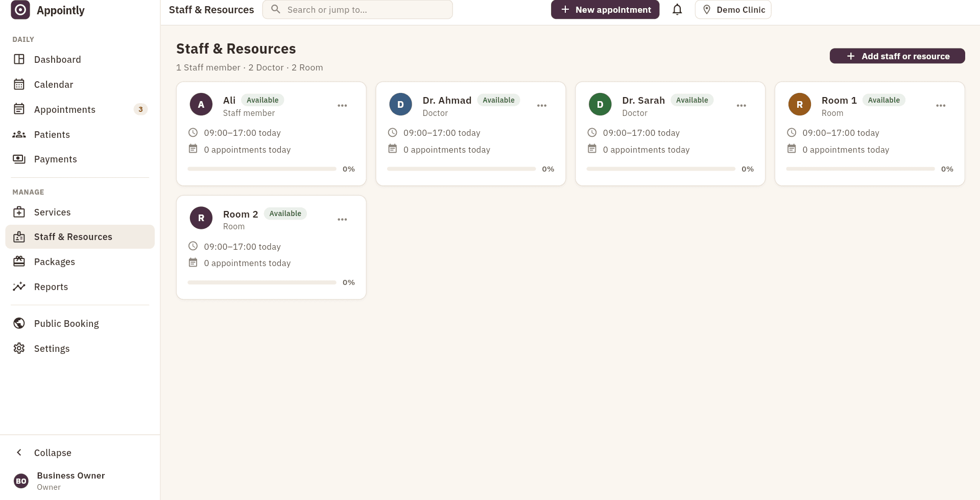Image resolution: width=980 pixels, height=500 pixels.
Task: Click New appointment button
Action: pyautogui.click(x=605, y=10)
